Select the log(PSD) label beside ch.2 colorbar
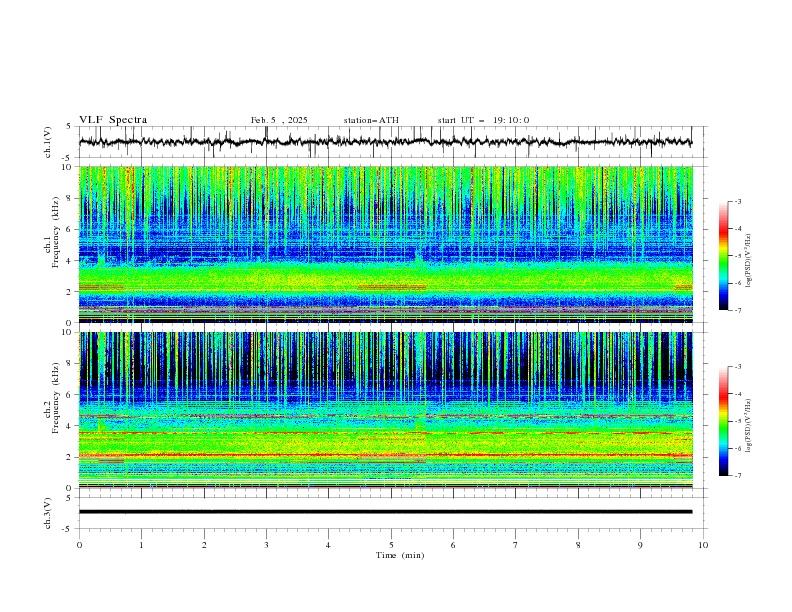The width and height of the screenshot is (792, 612). coord(749,426)
